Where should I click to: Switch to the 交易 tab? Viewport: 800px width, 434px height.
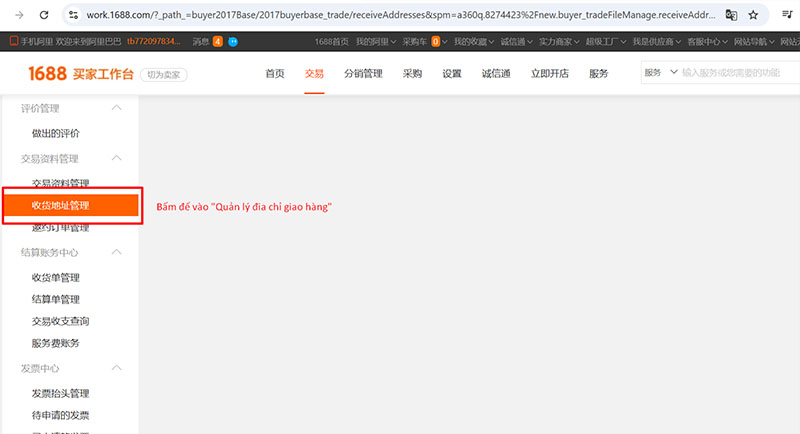(x=314, y=74)
